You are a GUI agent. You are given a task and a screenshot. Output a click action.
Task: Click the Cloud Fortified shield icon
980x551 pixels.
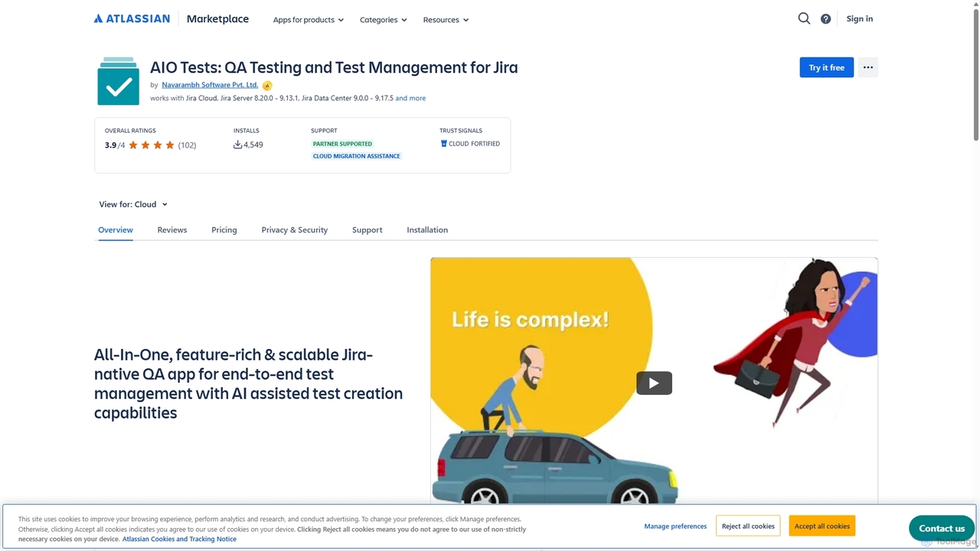443,143
